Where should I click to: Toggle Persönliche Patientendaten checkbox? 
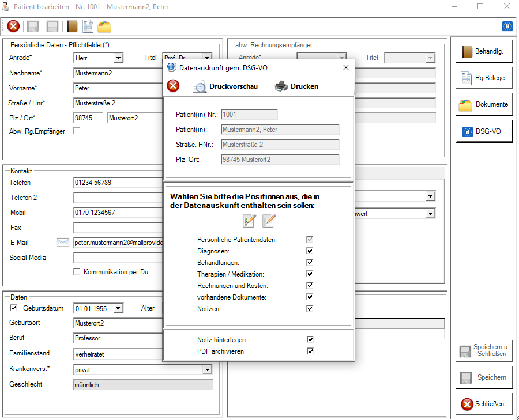coord(310,239)
